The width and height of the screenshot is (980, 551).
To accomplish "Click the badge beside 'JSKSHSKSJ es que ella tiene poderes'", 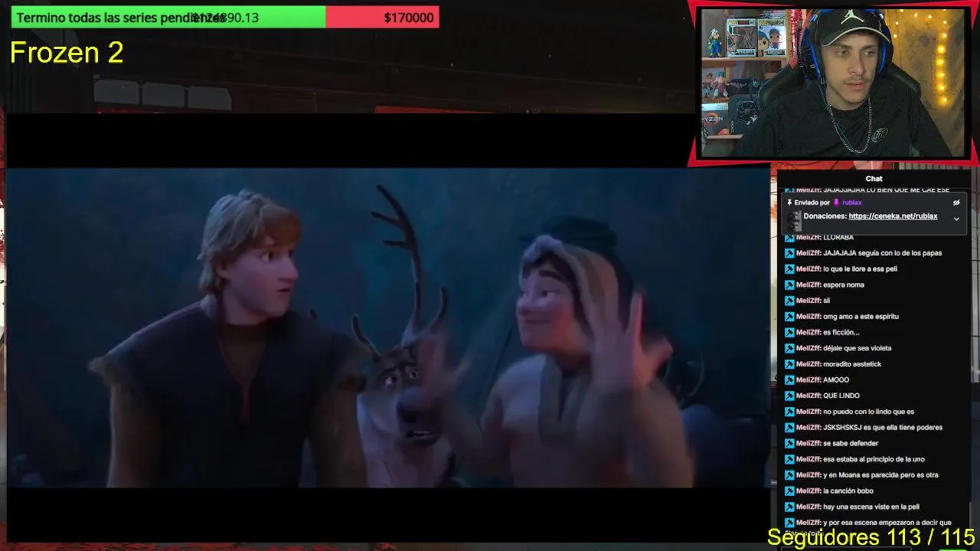I will (789, 428).
